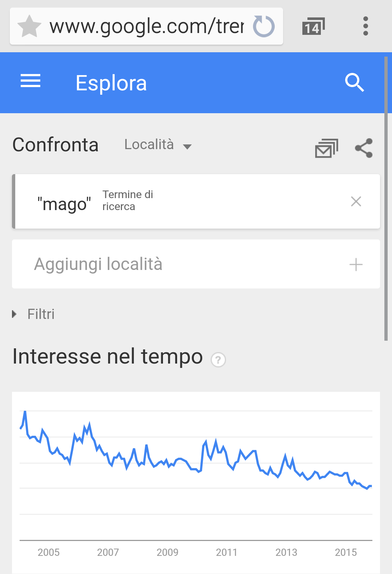
Task: Expand the Filtri section
Action: (x=33, y=314)
